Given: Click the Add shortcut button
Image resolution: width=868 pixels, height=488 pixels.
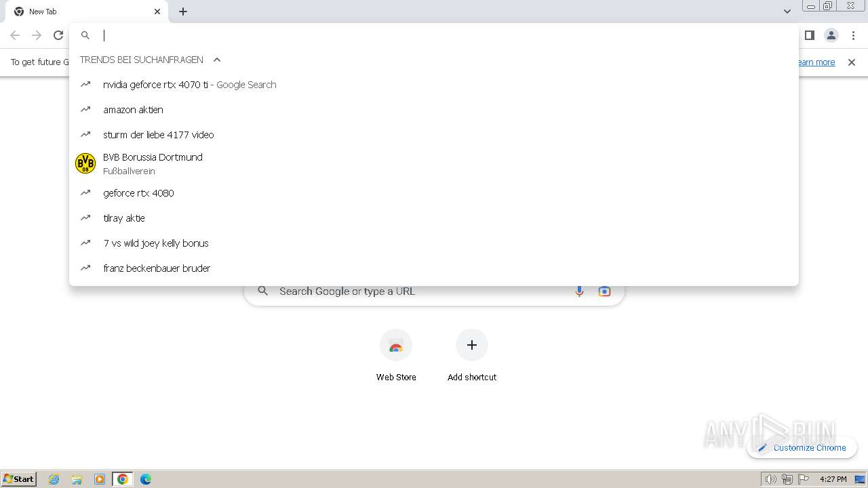Looking at the screenshot, I should 472,356.
